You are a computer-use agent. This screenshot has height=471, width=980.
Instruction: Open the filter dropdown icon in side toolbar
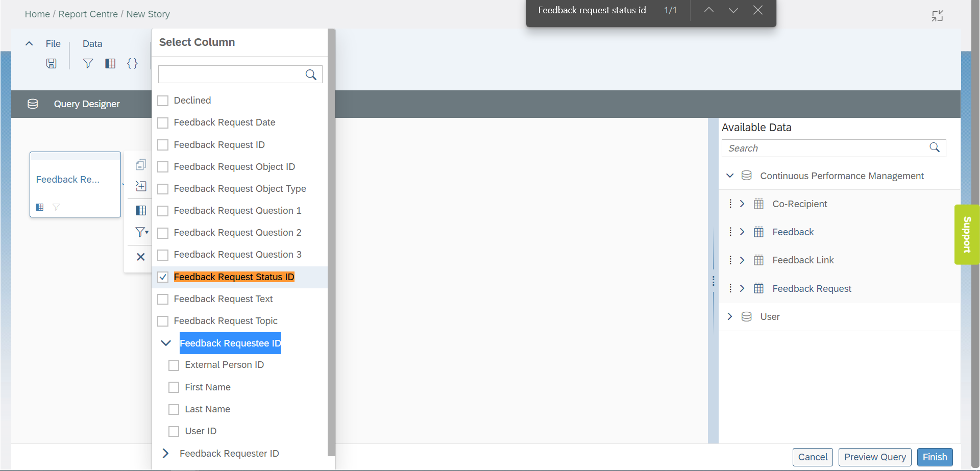coord(141,232)
